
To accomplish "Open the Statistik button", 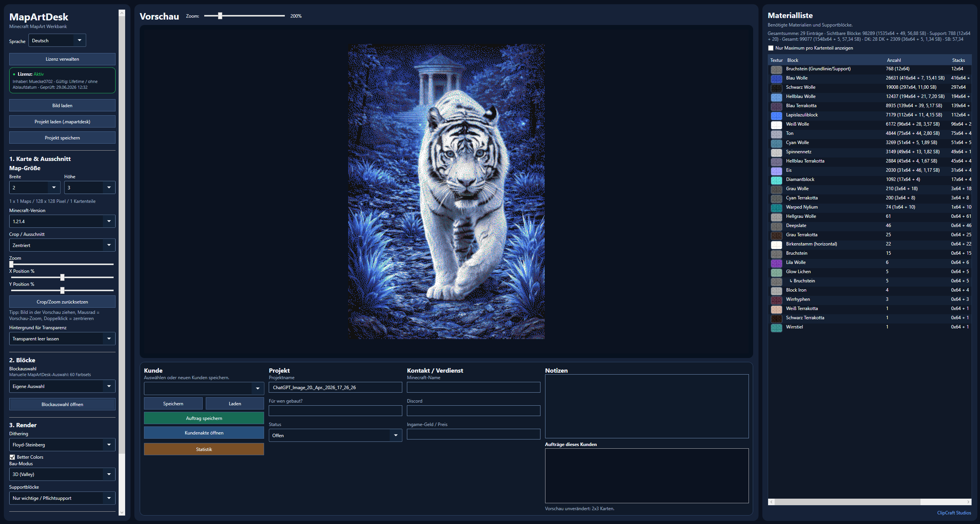I will (x=204, y=449).
